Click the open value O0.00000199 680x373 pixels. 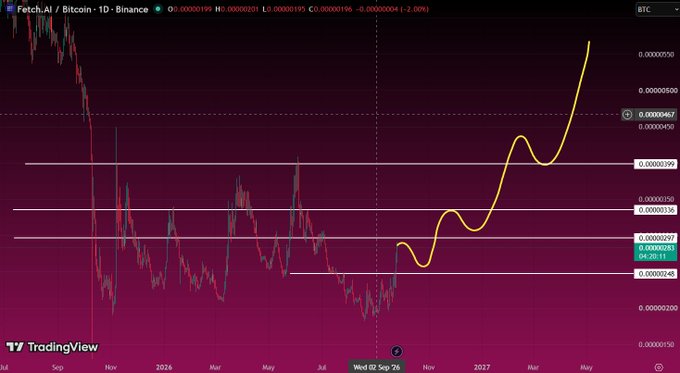click(190, 9)
